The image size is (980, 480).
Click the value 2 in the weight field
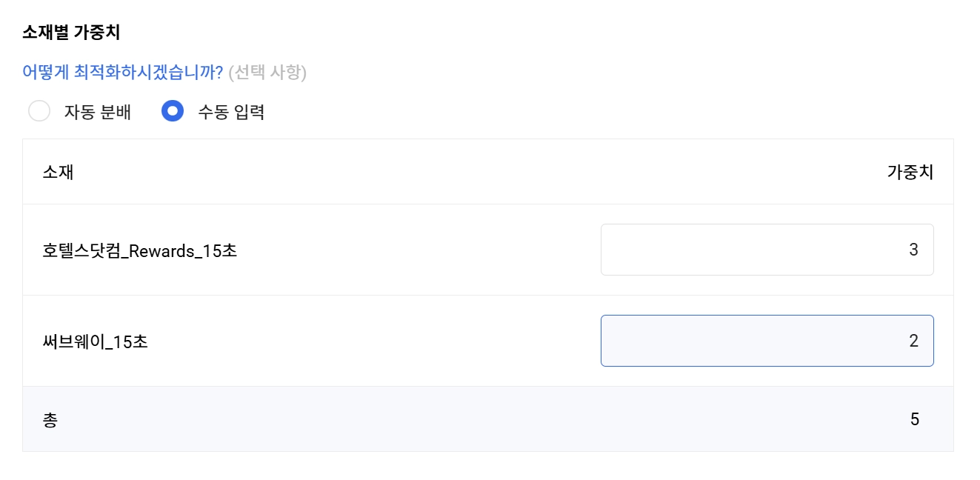coord(913,341)
